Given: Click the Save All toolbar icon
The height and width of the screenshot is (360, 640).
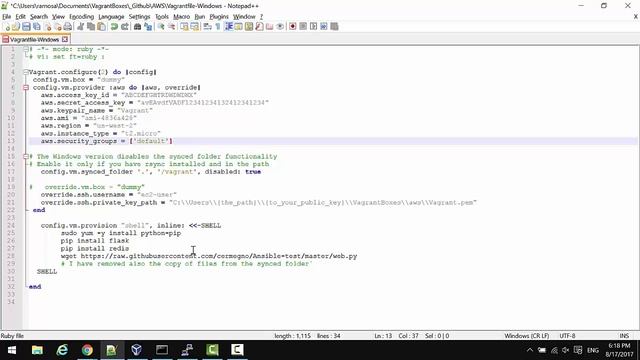Looking at the screenshot, I should [x=37, y=27].
